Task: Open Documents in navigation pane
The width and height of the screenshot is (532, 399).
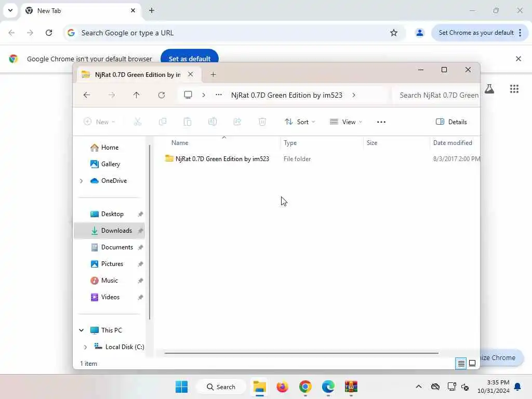Action: tap(109, 247)
